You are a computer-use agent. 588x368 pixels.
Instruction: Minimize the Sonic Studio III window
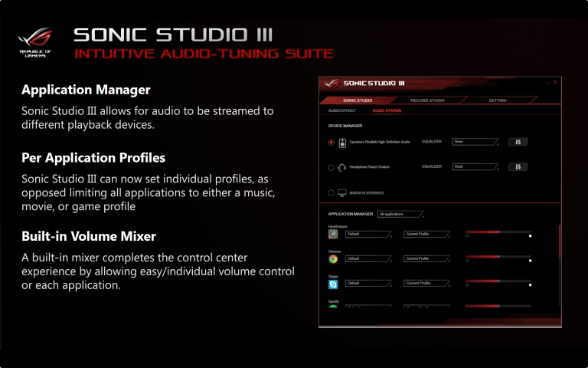[x=547, y=83]
